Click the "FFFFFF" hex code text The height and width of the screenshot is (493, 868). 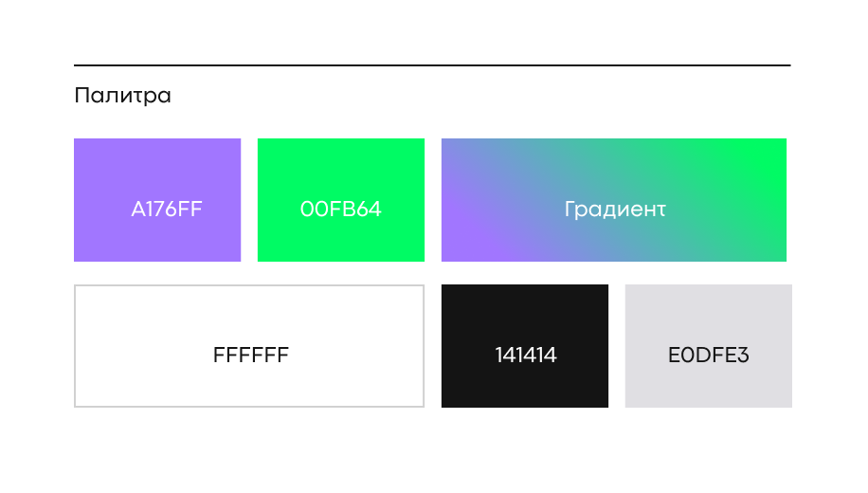(x=250, y=356)
